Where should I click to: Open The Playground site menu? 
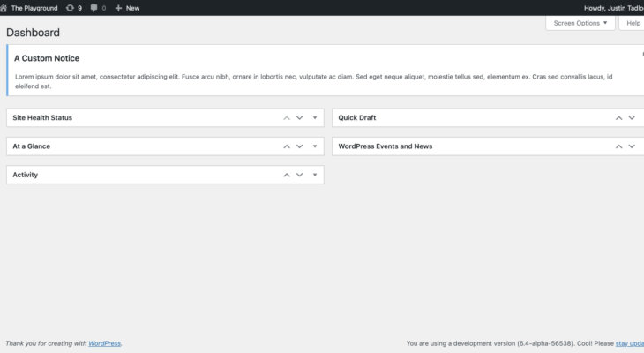[34, 8]
